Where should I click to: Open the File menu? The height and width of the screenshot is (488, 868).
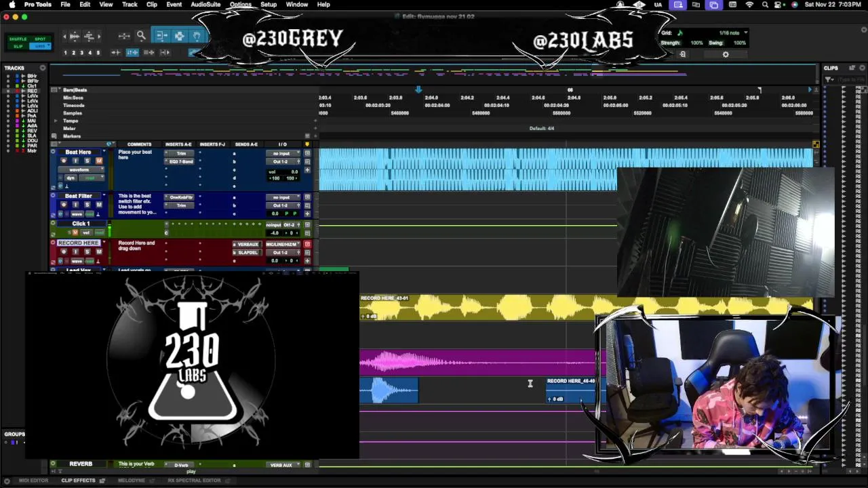point(65,5)
